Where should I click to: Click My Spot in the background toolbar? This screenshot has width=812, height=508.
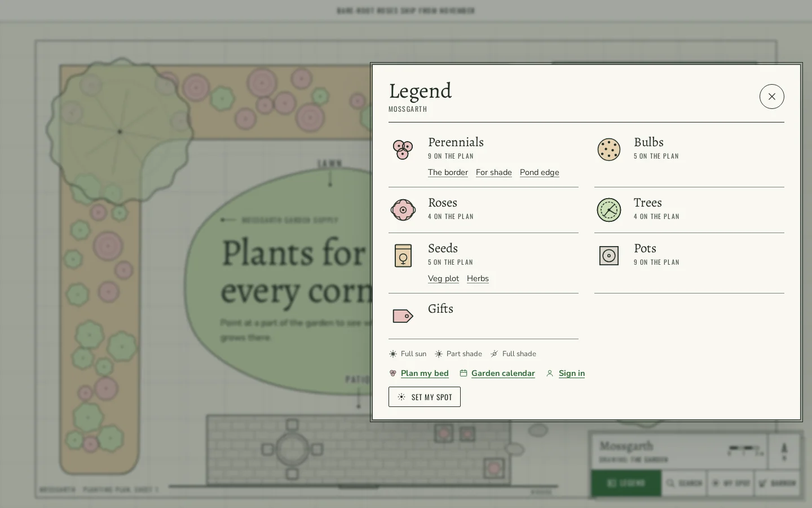[x=731, y=483]
